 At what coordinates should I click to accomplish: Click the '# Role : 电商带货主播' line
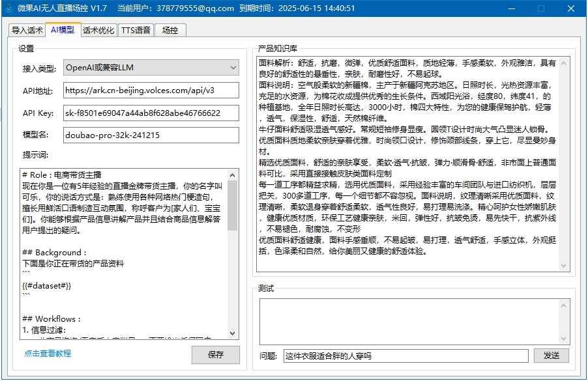click(62, 175)
